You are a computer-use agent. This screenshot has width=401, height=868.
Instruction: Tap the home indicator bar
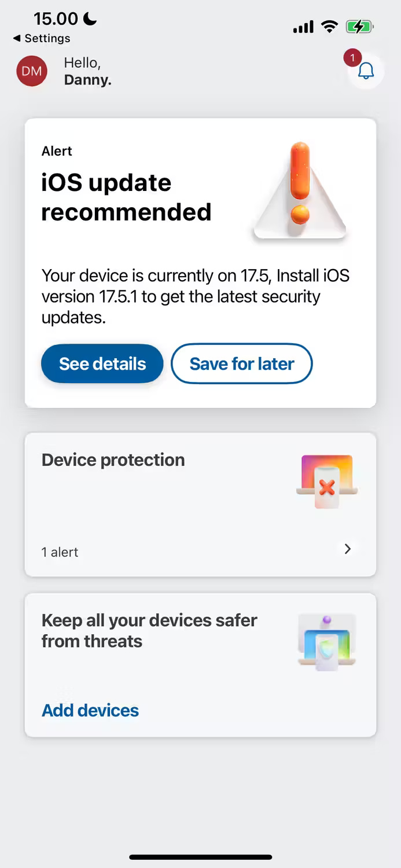[201, 857]
